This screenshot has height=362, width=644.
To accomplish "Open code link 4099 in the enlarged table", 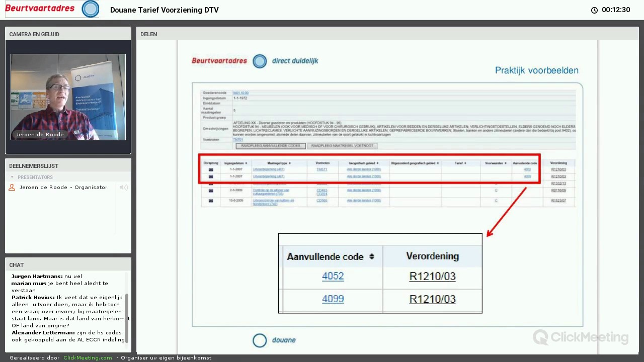I will point(333,299).
